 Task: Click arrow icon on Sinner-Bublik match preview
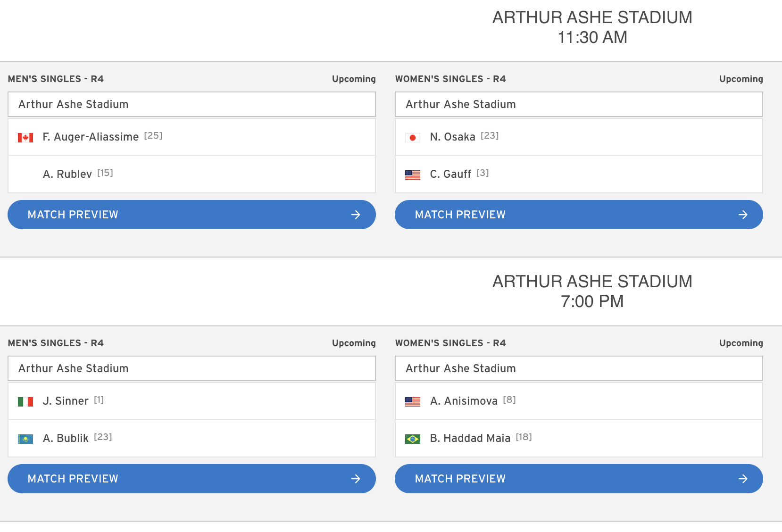356,479
